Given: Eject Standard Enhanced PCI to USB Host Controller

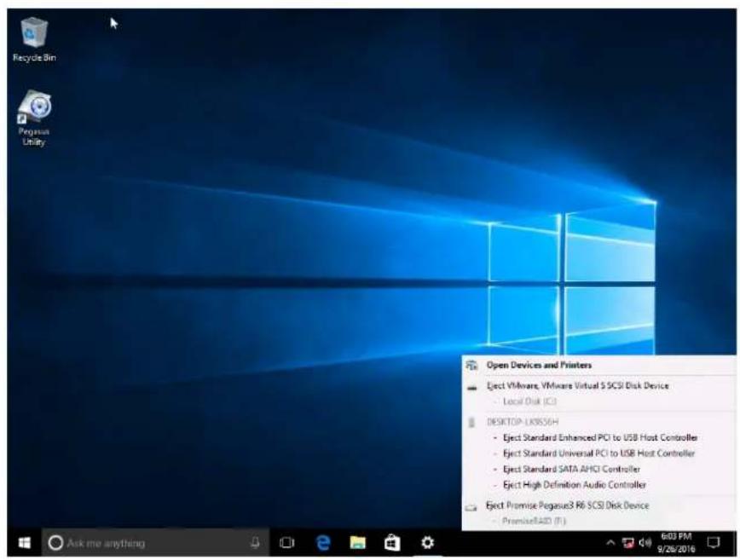Looking at the screenshot, I should (600, 437).
